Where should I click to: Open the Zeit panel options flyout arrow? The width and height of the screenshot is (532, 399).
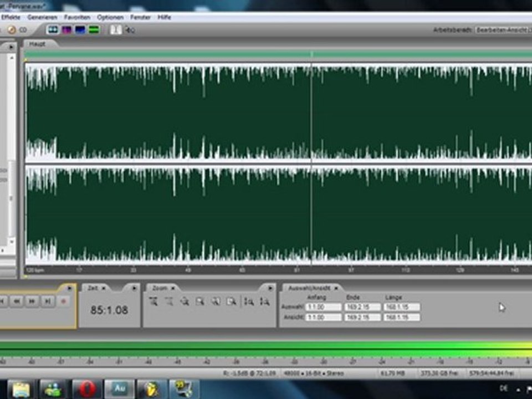pyautogui.click(x=134, y=288)
